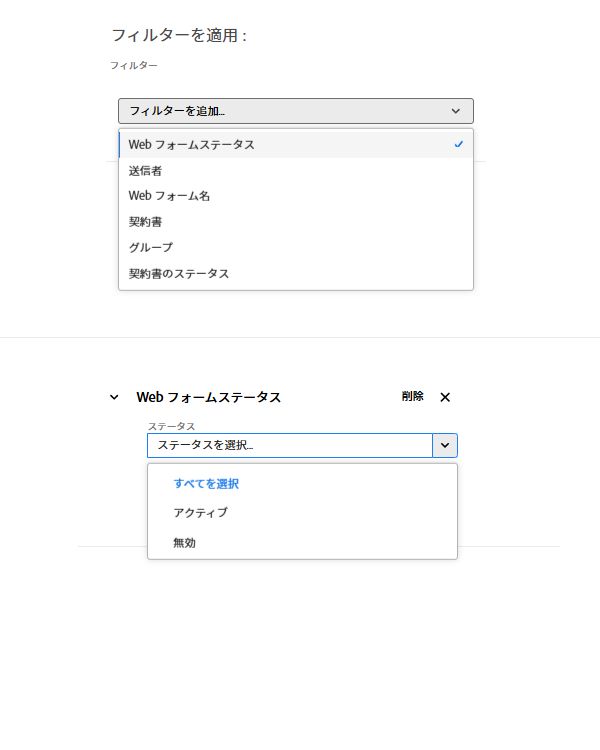Select 契約書のステータス filter option
The image size is (600, 750).
click(x=296, y=274)
